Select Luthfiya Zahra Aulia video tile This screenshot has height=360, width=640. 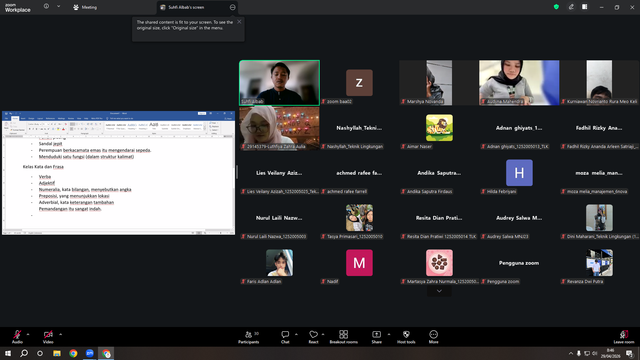[x=279, y=128]
